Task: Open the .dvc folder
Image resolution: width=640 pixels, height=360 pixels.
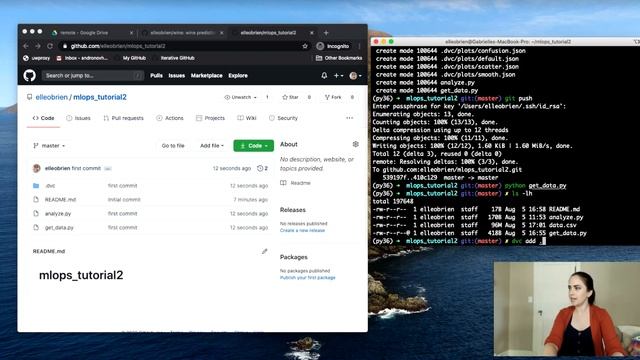Action: (50, 186)
